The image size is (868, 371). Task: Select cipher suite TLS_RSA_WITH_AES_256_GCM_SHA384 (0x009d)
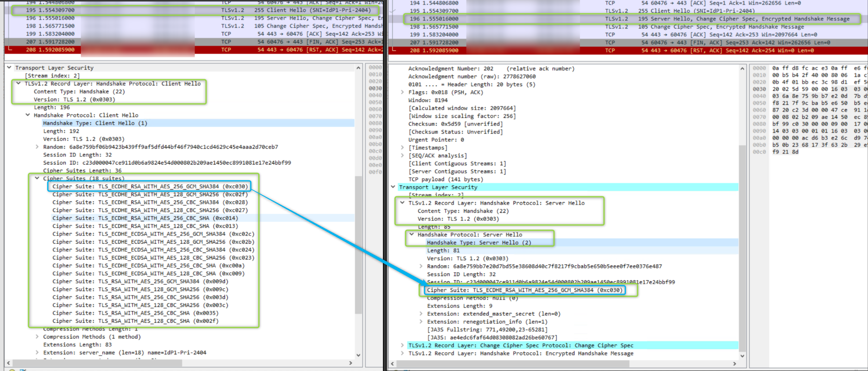tap(140, 281)
